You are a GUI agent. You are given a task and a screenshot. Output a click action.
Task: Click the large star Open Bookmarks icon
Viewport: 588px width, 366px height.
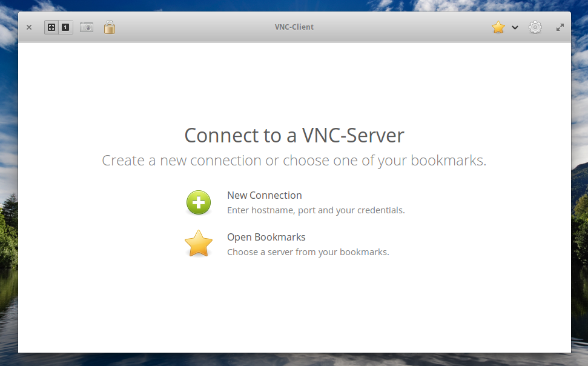tap(199, 244)
